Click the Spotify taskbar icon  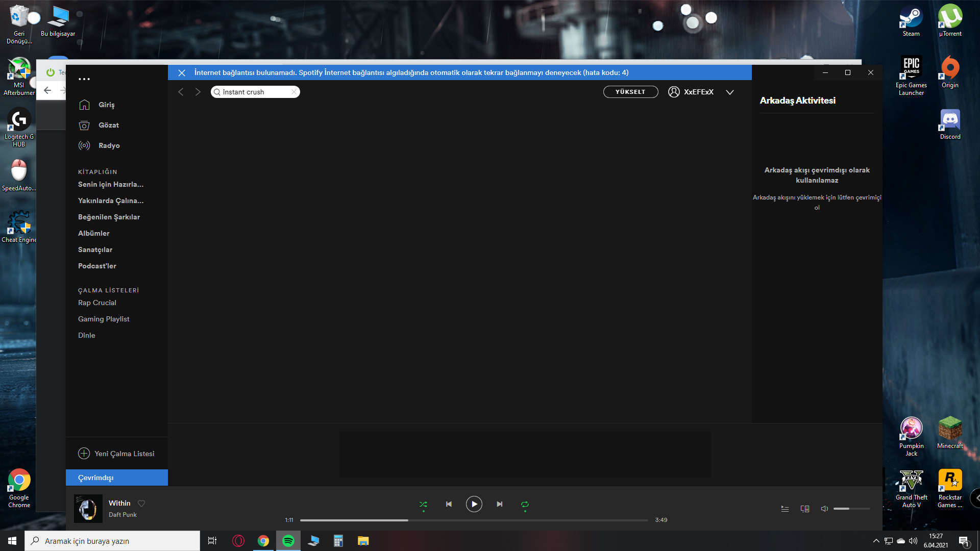[288, 540]
